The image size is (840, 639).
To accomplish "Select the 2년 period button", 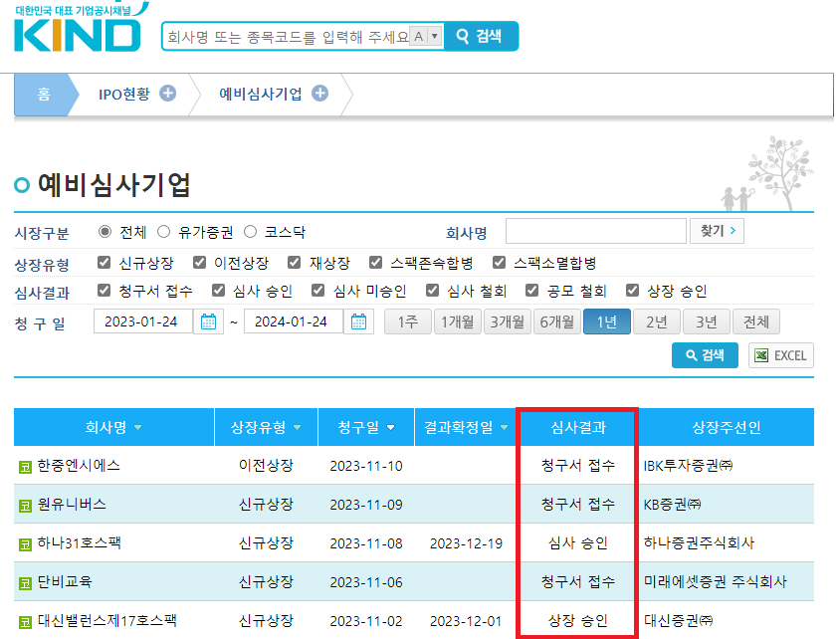I will click(x=656, y=321).
